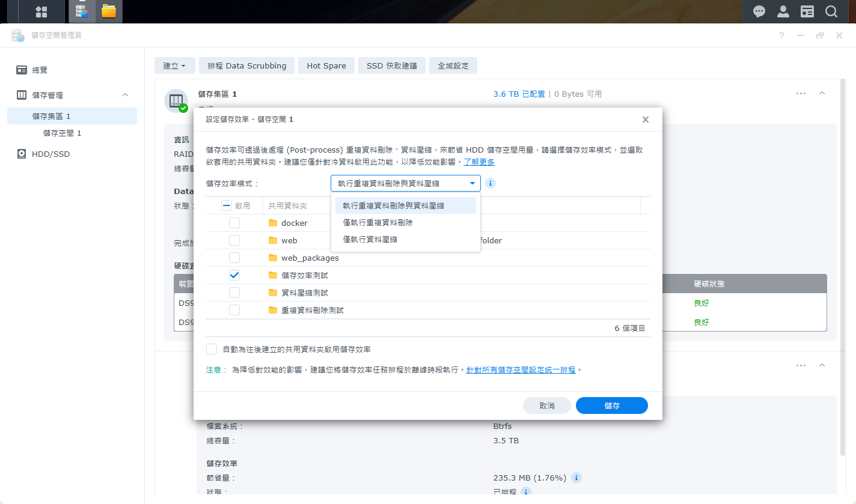This screenshot has width=856, height=504.
Task: Enable the 資料壓縮測試 folder checkbox
Action: (x=234, y=293)
